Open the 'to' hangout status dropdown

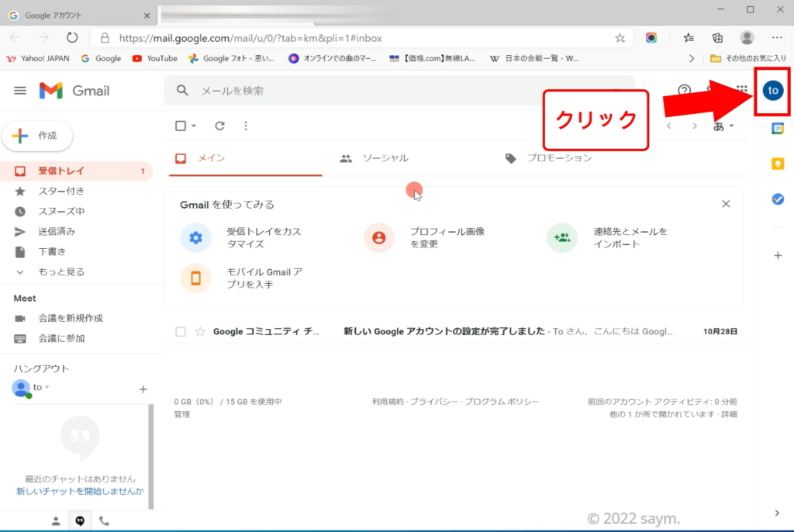point(47,388)
